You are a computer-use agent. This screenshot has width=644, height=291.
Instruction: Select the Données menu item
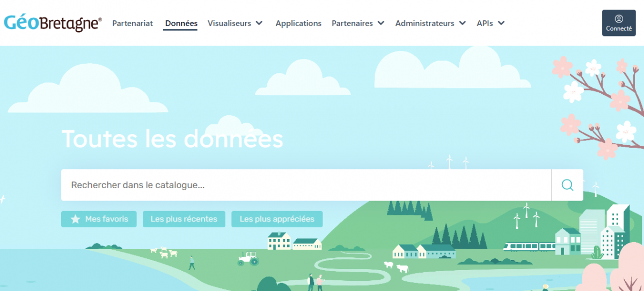coord(181,23)
